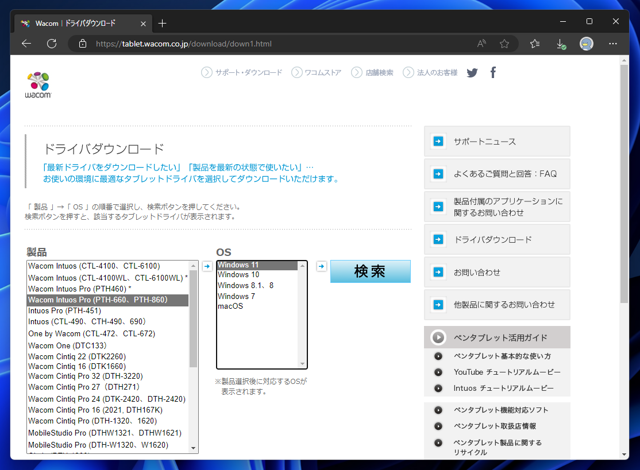Viewport: 640px width, 470px height.
Task: Open サポート・ダウンロード top navigation link
Action: (x=242, y=73)
